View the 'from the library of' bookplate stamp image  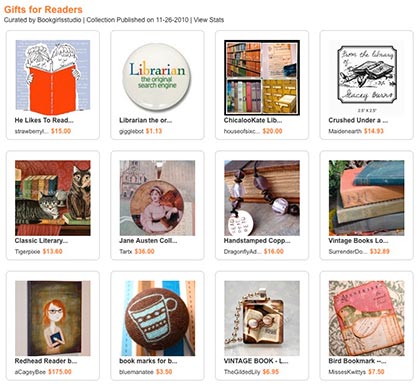click(366, 77)
